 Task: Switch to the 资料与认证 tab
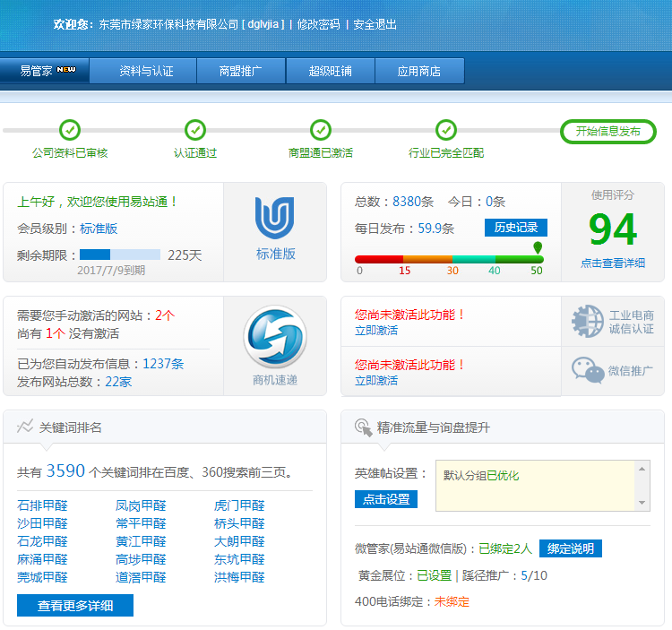145,71
